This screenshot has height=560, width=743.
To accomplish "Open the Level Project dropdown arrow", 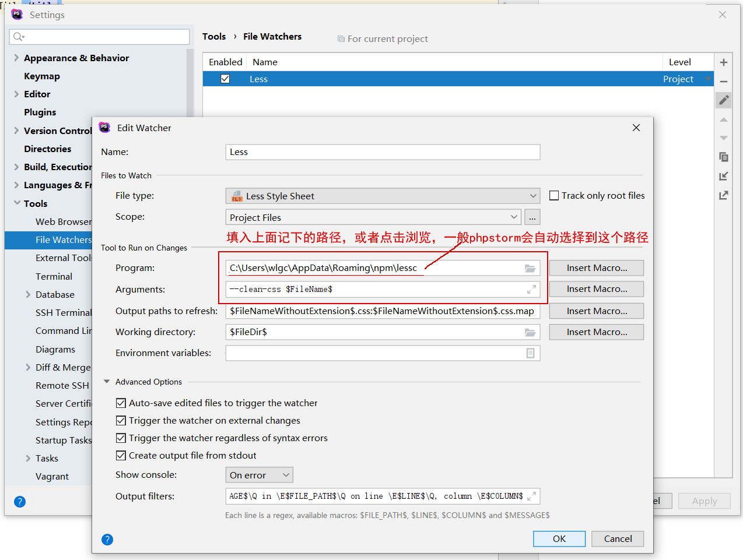I will point(708,79).
